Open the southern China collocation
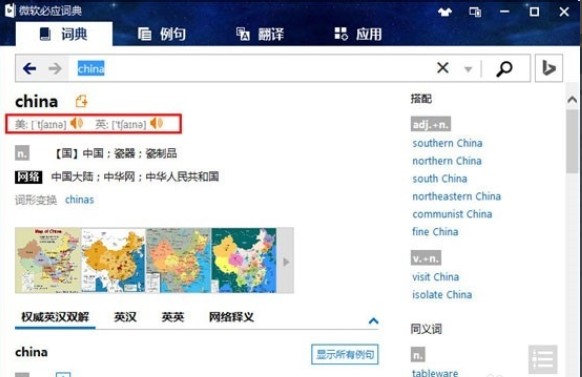 tap(447, 143)
